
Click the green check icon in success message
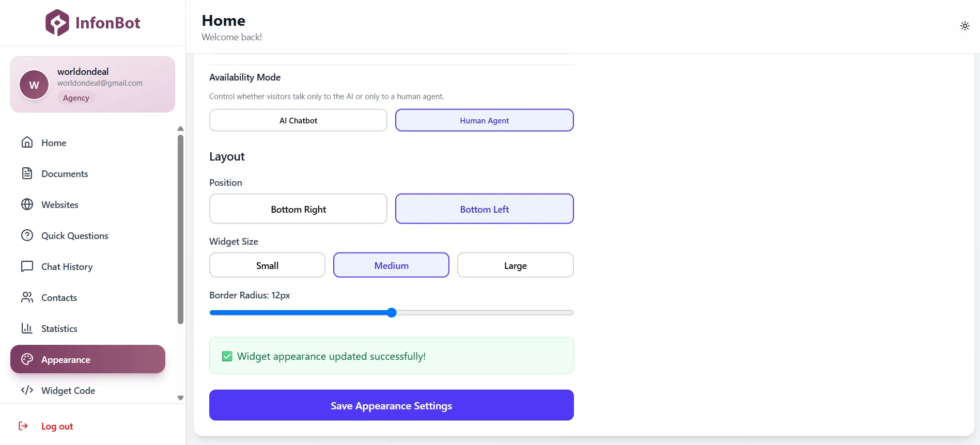[227, 356]
